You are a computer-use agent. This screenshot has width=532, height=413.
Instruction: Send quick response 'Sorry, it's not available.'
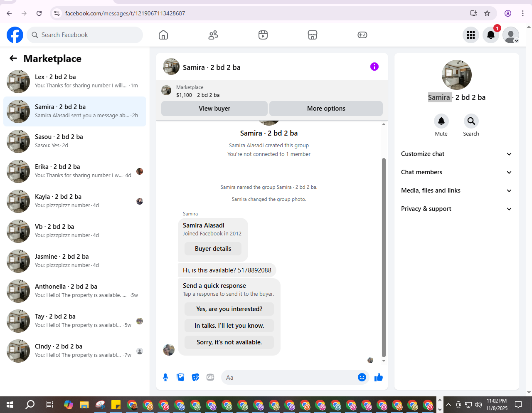tap(229, 342)
